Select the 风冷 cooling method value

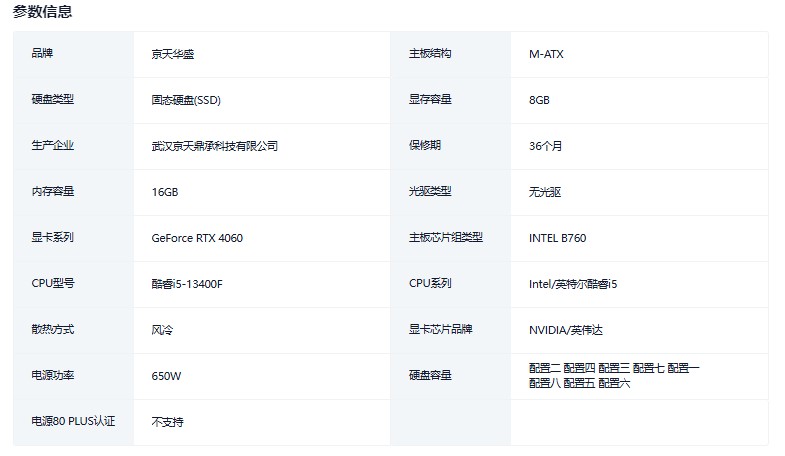click(164, 330)
